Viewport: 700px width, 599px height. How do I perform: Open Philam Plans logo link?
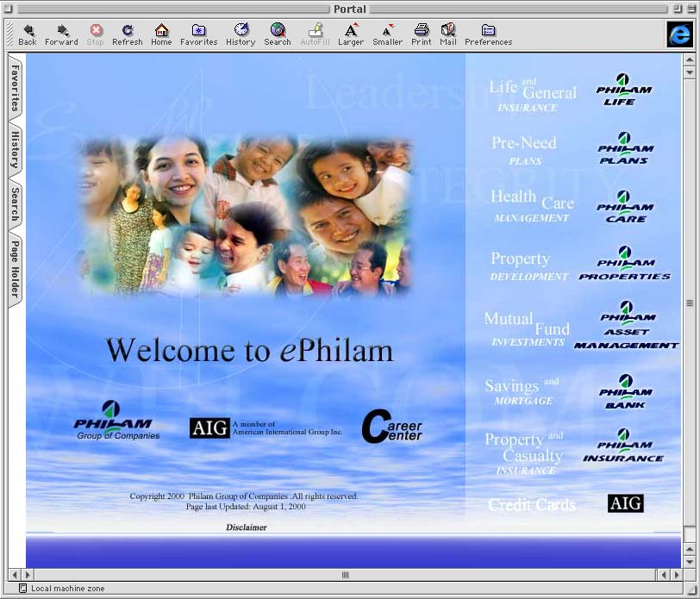pos(625,148)
